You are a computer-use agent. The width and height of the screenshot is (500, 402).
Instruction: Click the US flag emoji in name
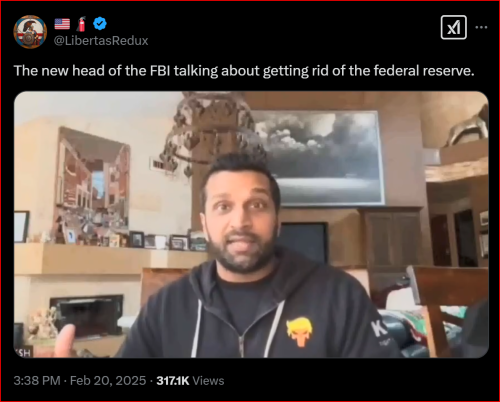click(62, 24)
